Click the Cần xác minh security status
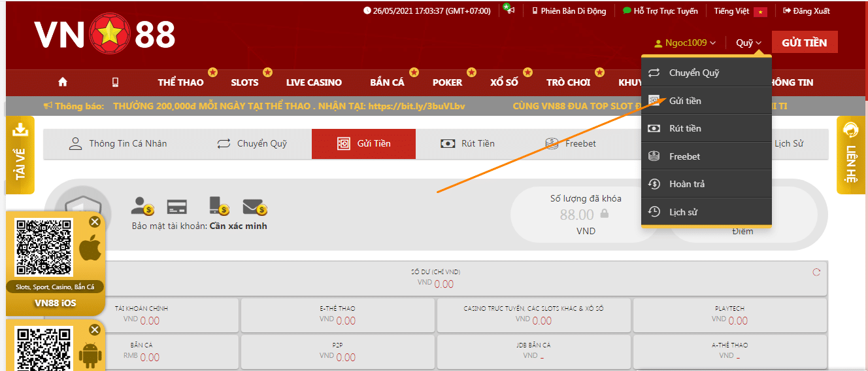868x371 pixels. pyautogui.click(x=238, y=226)
